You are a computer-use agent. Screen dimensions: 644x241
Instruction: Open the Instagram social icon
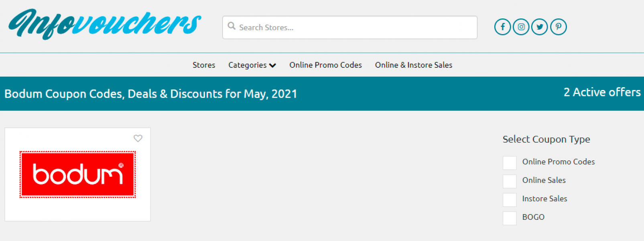[x=521, y=27]
